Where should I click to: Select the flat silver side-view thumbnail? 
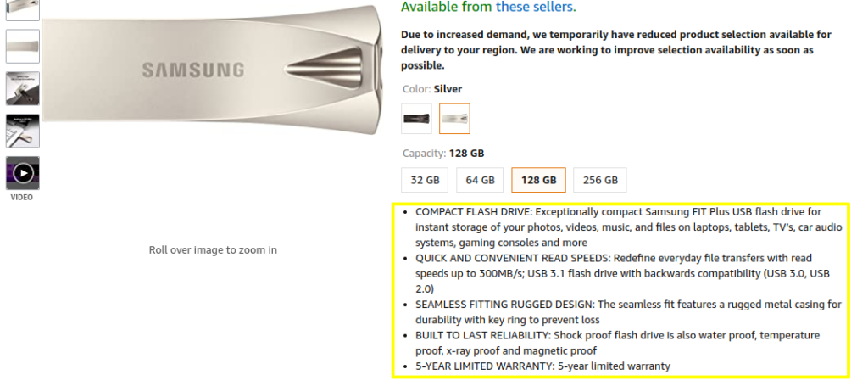click(23, 46)
